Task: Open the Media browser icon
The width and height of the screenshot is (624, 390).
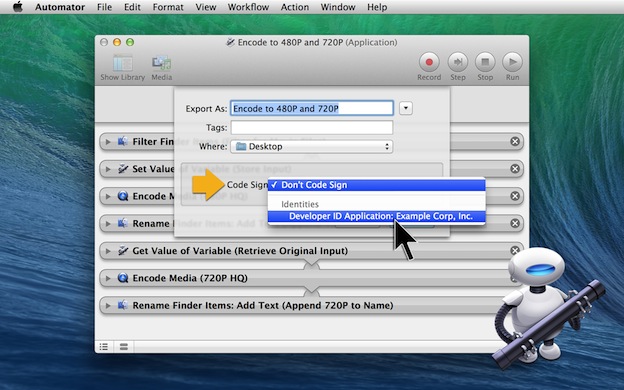Action: pos(161,64)
